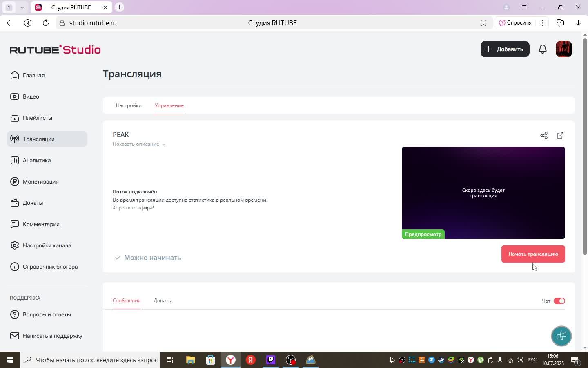Open Монетизация section
This screenshot has width=588, height=368.
tap(47, 182)
